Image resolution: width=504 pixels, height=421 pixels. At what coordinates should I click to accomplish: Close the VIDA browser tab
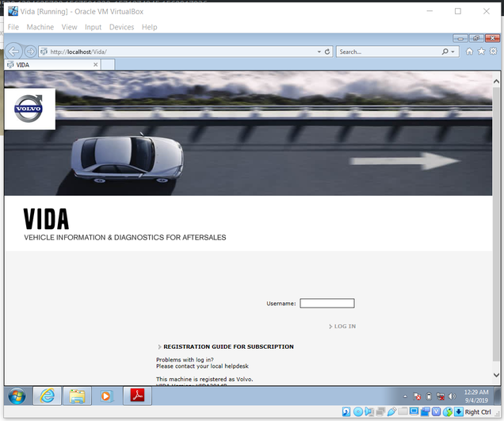95,65
